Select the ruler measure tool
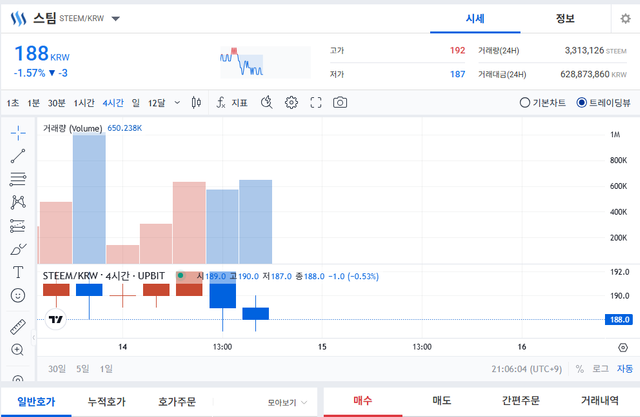The image size is (640, 417). tap(18, 327)
